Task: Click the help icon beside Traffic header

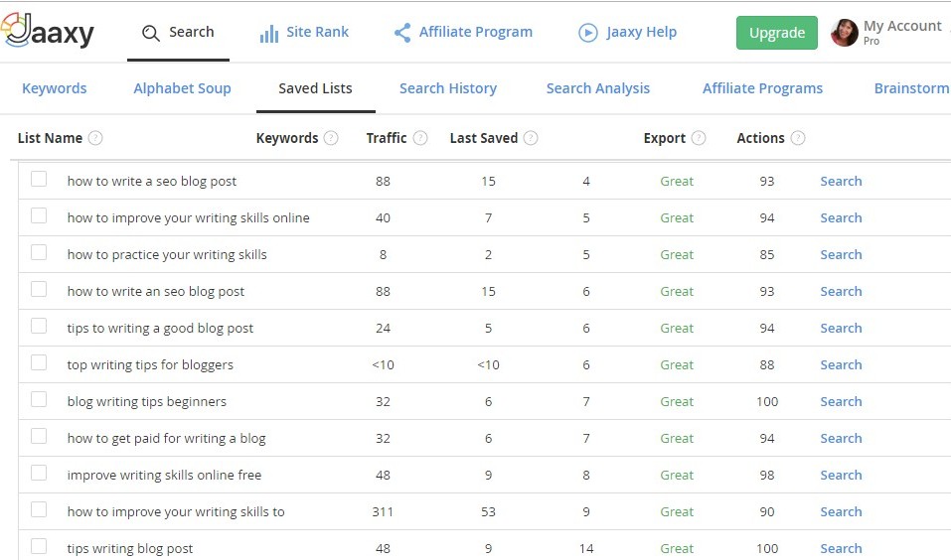Action: (420, 138)
